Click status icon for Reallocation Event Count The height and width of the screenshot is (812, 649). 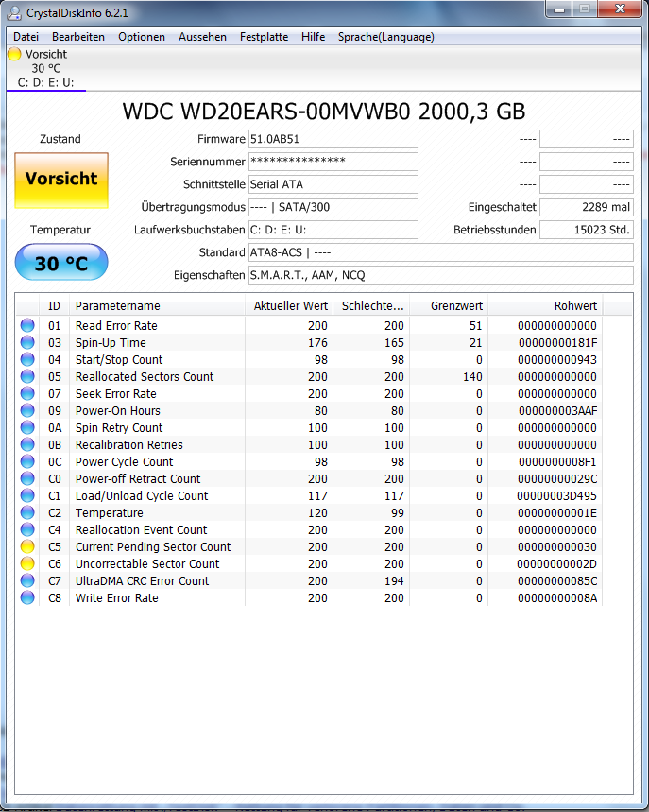27,529
